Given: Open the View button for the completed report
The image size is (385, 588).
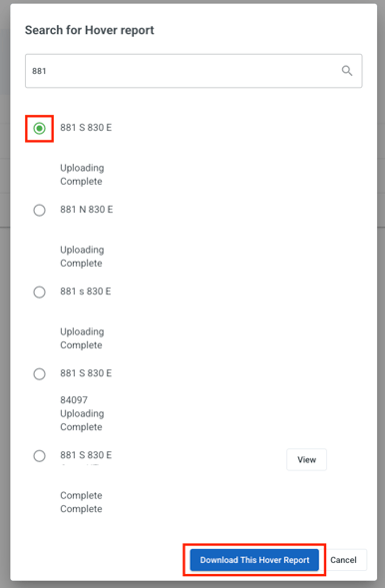Looking at the screenshot, I should tap(306, 459).
